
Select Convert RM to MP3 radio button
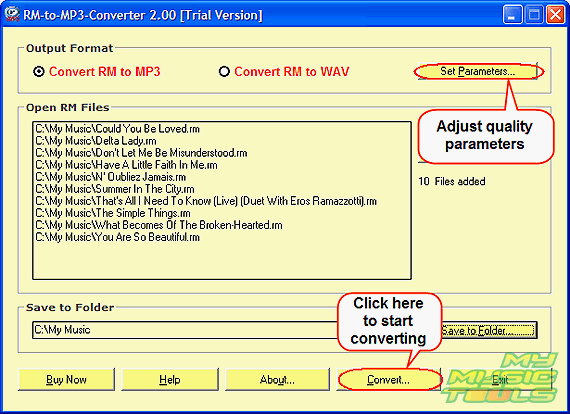tap(39, 72)
